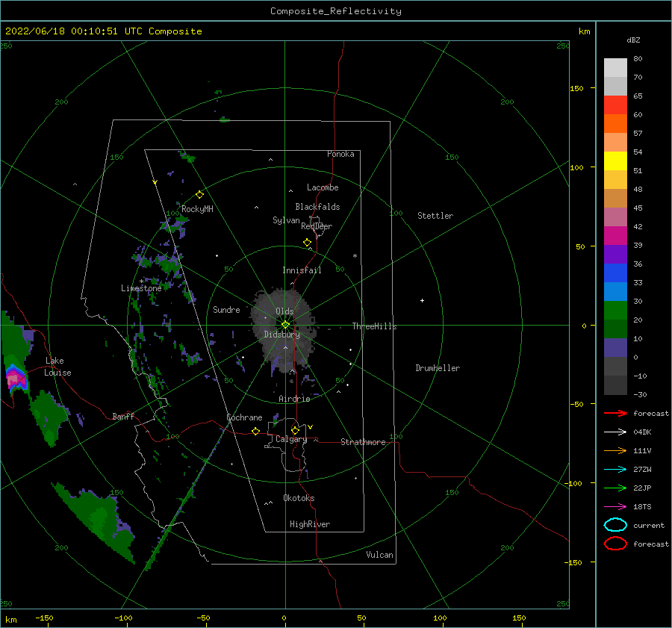Viewport: 672px width, 628px height.
Task: Click the Cochrane label
Action: [244, 417]
